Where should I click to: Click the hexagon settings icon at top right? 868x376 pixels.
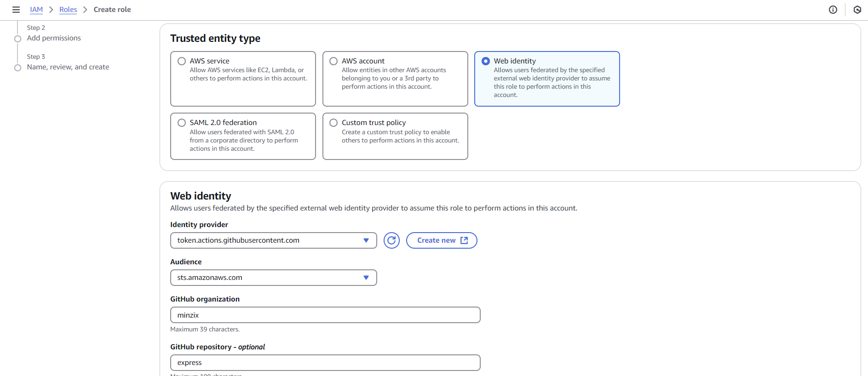point(857,10)
